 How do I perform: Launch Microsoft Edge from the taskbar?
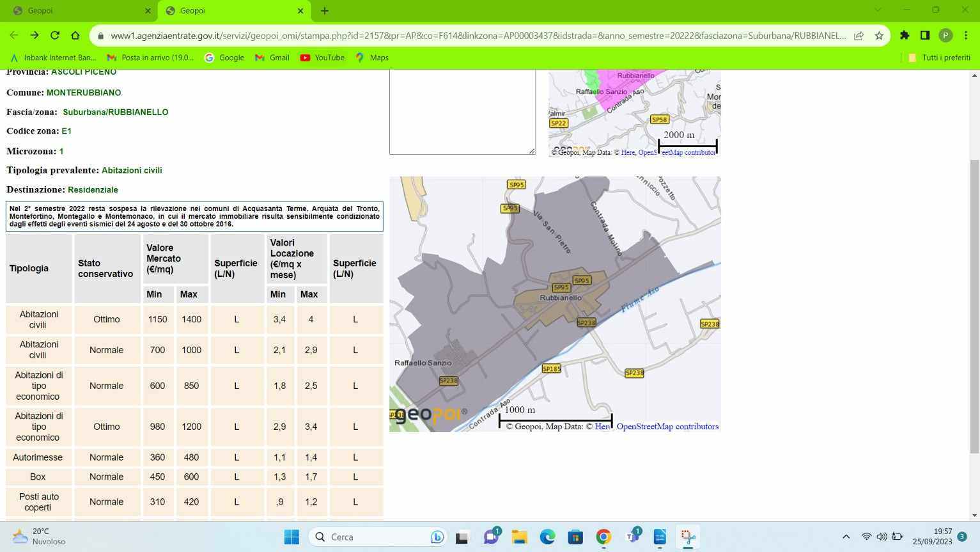point(547,537)
